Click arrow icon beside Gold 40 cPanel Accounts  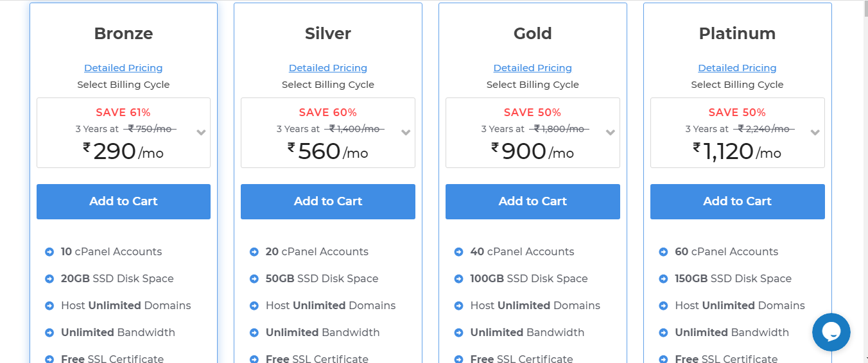[x=458, y=252]
